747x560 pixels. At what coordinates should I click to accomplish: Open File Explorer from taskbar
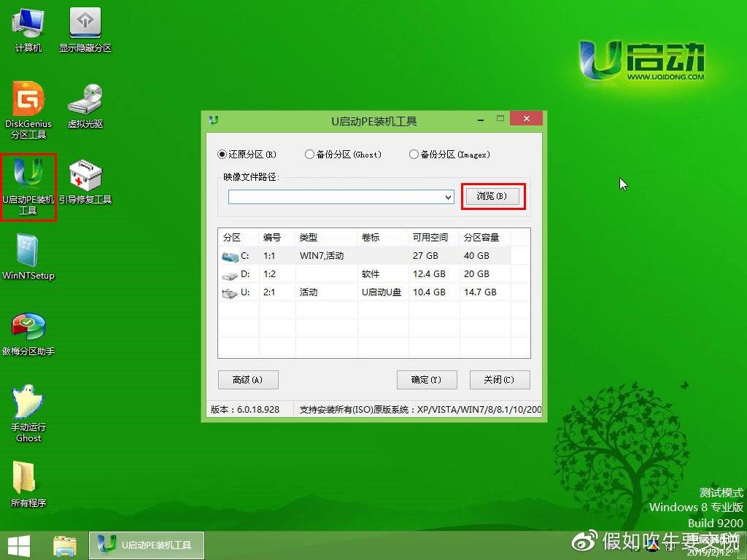tap(65, 545)
